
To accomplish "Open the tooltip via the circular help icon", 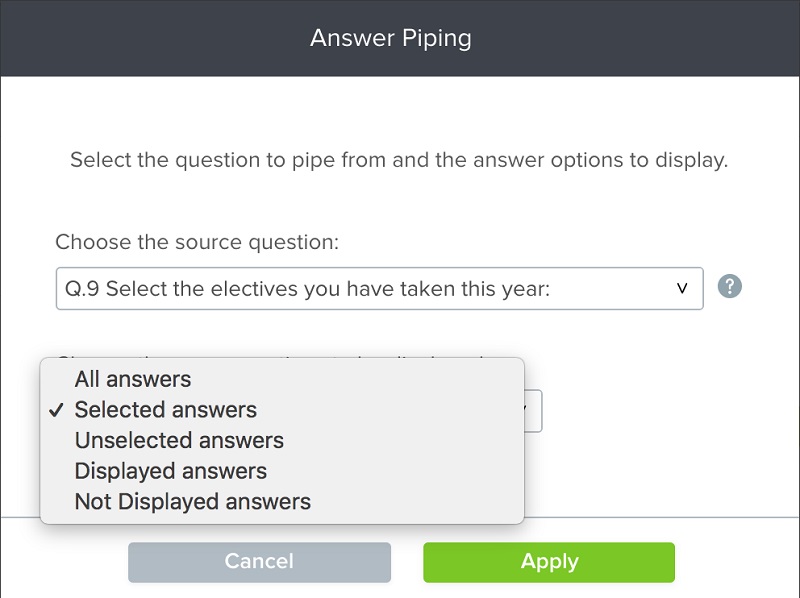I will tap(729, 288).
